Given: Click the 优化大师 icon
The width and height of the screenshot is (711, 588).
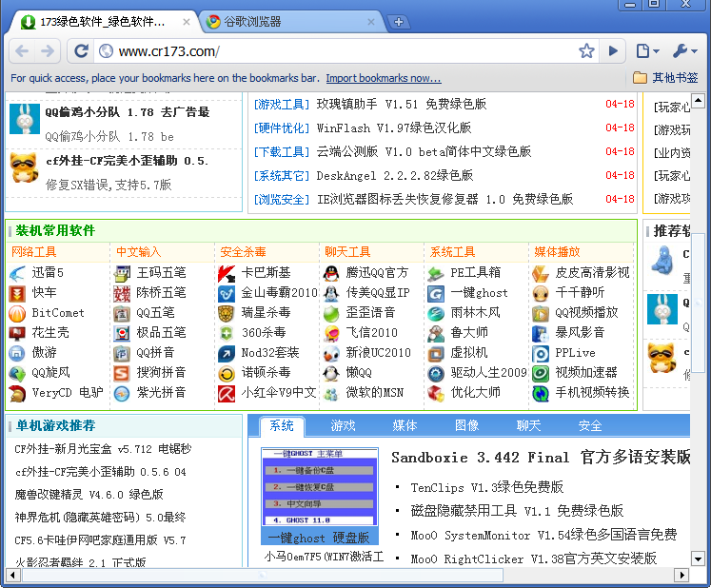Looking at the screenshot, I should 436,394.
